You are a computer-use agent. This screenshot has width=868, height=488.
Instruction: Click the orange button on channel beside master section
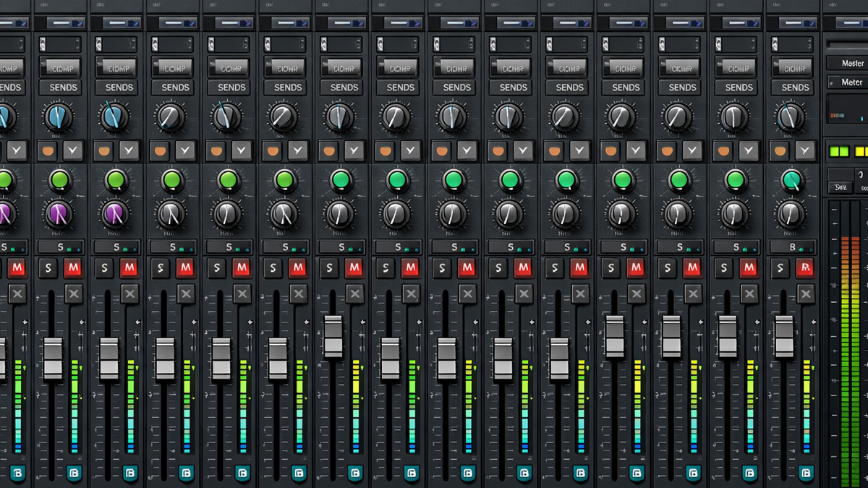pos(780,150)
